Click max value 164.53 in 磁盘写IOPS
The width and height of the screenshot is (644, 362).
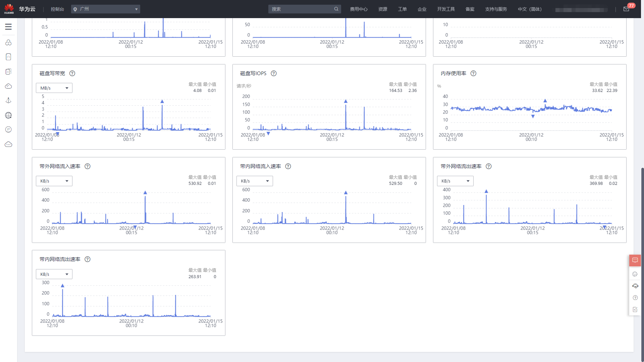point(395,91)
